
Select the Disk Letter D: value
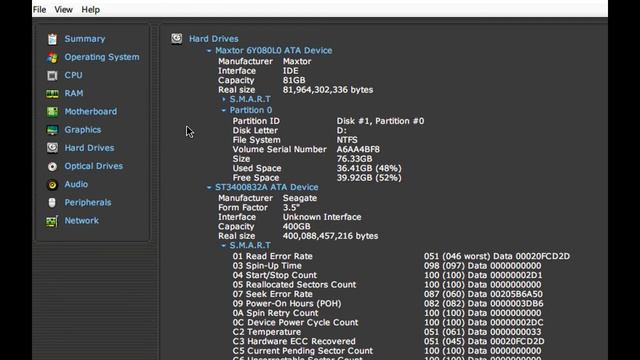point(342,131)
